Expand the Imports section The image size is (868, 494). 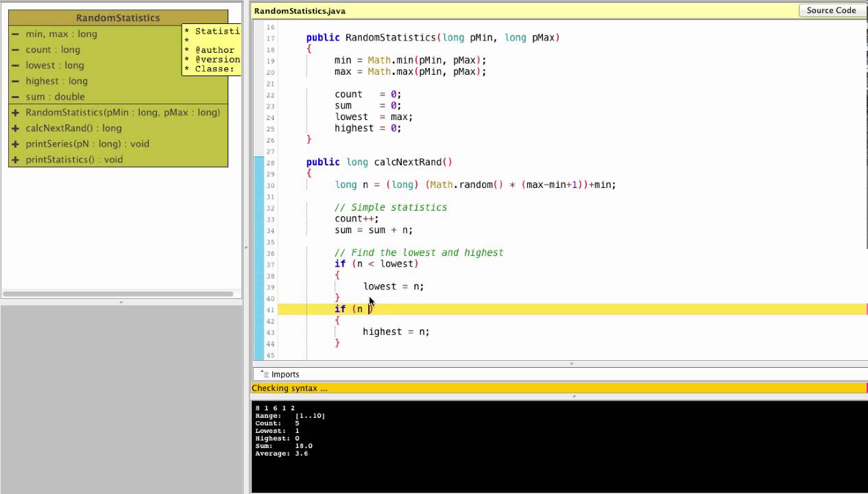point(285,374)
